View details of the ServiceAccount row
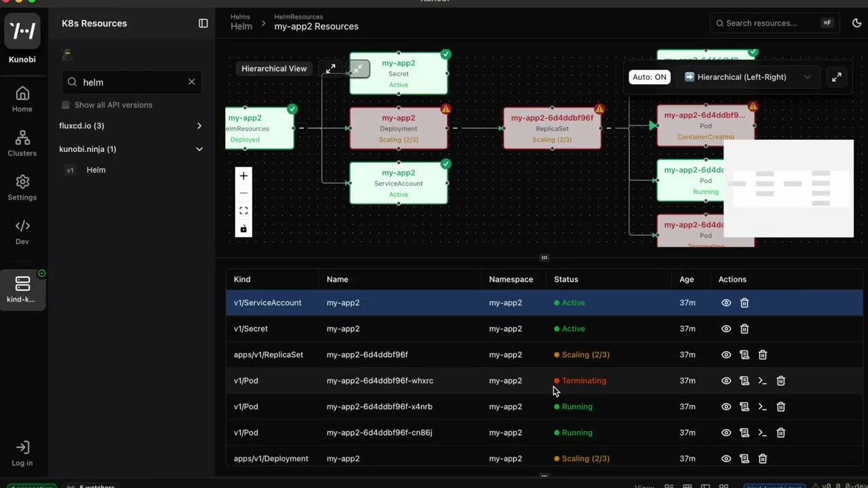868x488 pixels. tap(726, 303)
